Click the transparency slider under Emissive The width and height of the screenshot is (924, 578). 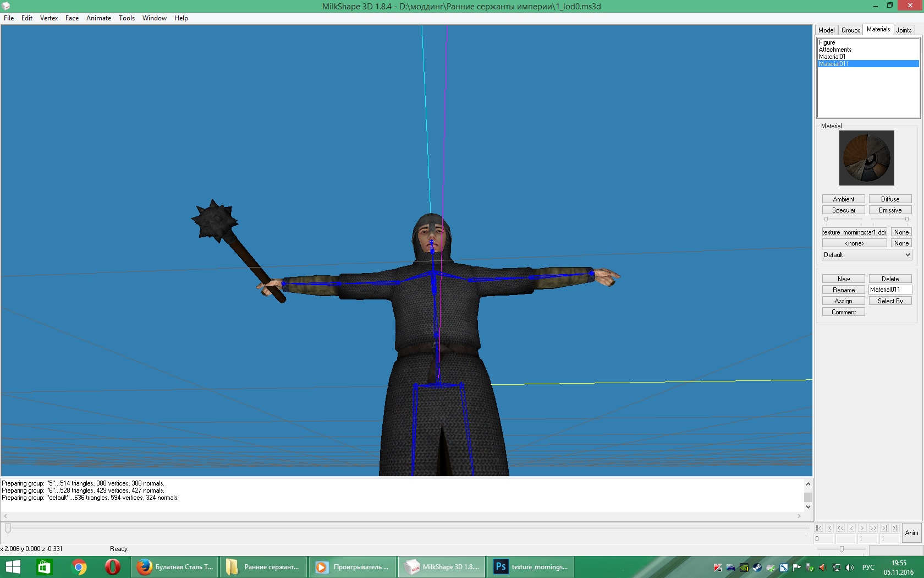(890, 219)
